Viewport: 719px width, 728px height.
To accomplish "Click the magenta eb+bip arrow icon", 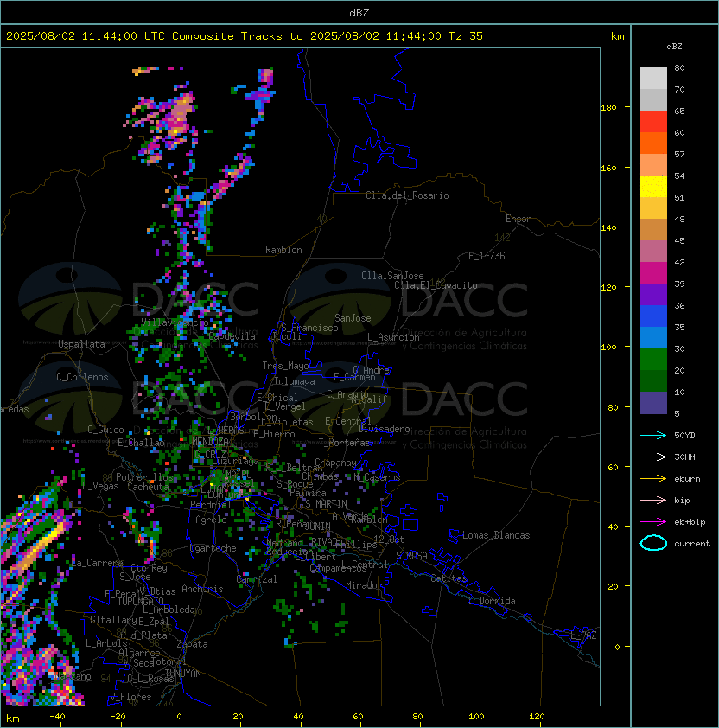I will pyautogui.click(x=653, y=522).
